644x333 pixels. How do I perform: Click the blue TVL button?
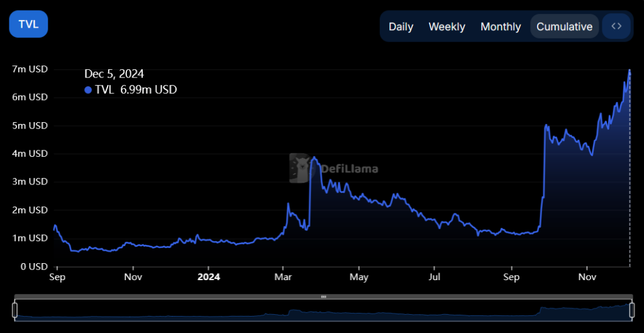(29, 24)
